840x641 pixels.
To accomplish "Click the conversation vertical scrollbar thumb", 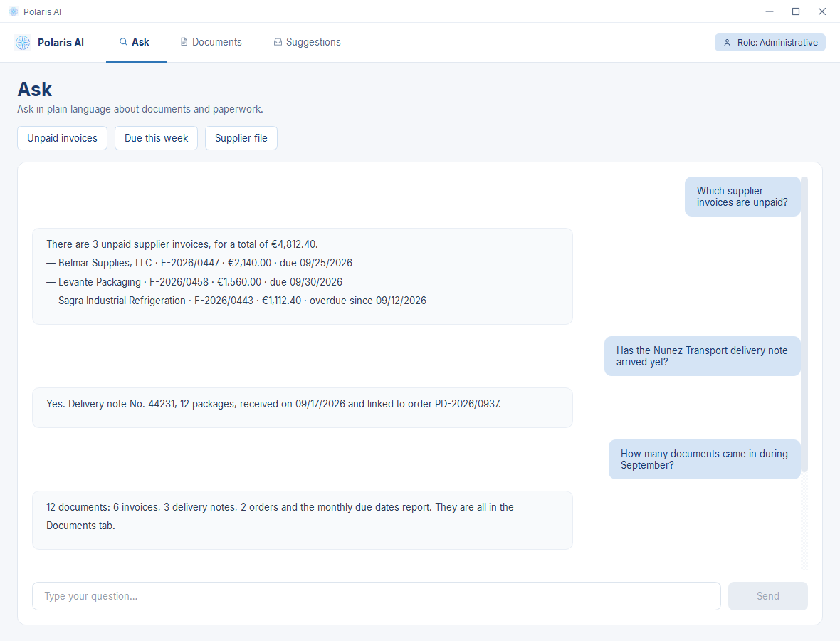I will point(804,324).
